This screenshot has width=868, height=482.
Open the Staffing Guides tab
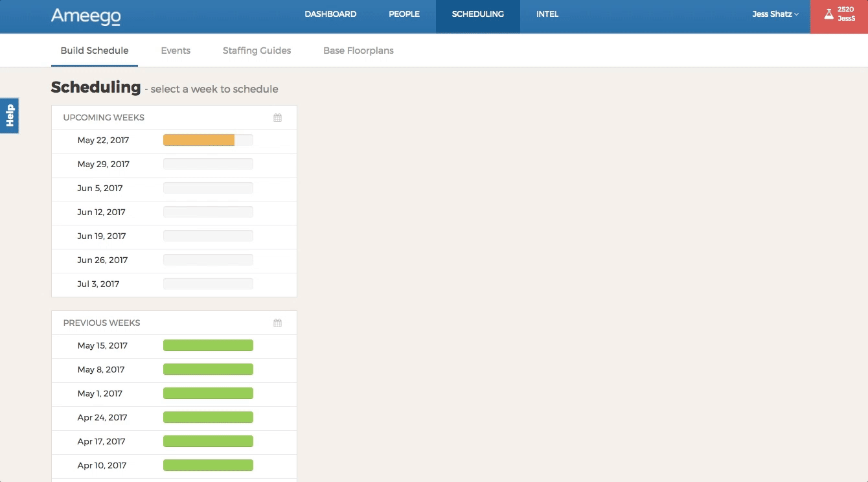[x=257, y=51]
